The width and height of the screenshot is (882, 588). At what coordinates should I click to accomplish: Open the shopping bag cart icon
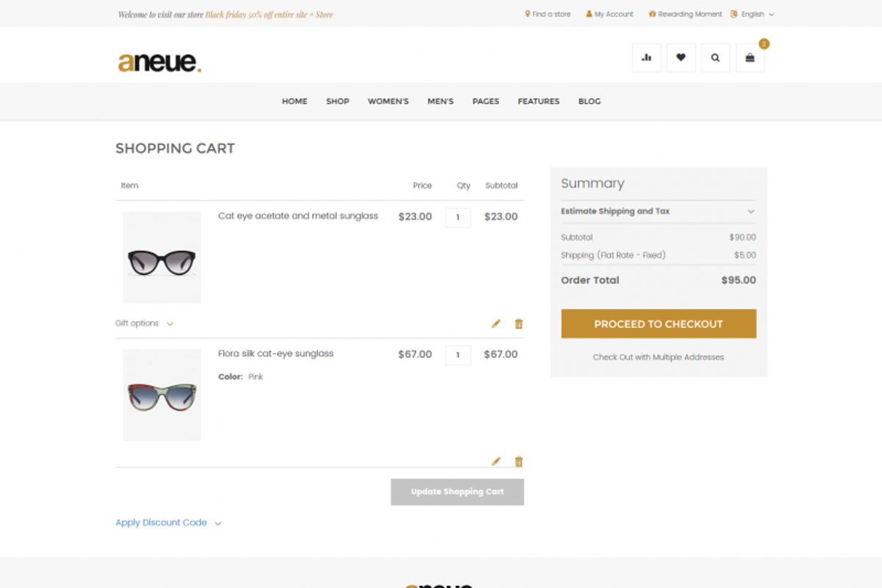click(x=750, y=58)
